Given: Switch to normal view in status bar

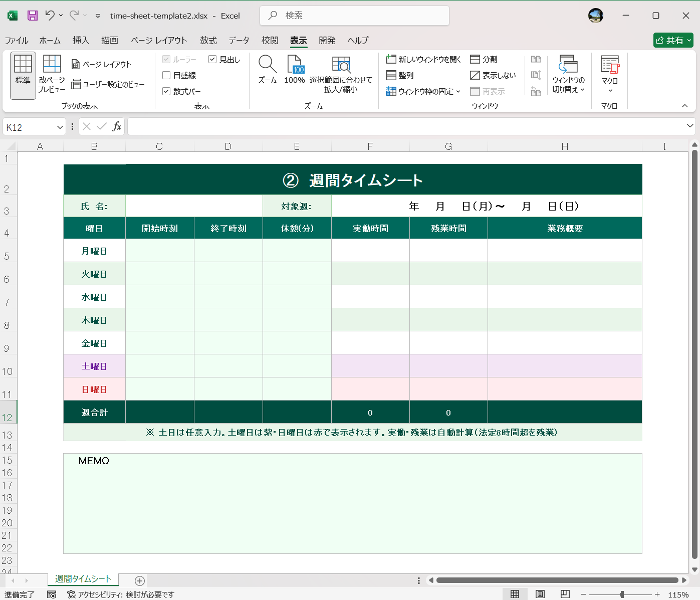Looking at the screenshot, I should [515, 594].
